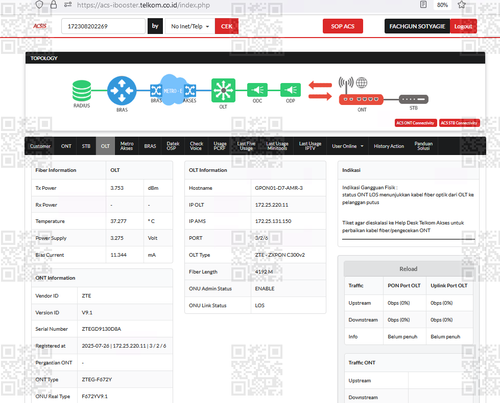
Task: Click the FACHGUN SOTYAGIE user button
Action: coord(417,26)
